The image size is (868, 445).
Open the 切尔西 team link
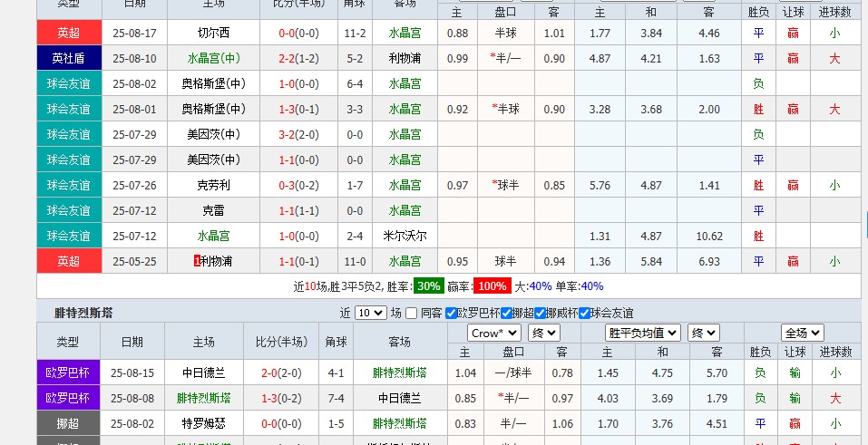click(213, 33)
